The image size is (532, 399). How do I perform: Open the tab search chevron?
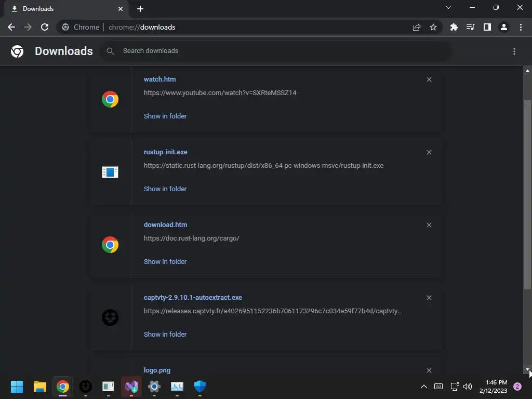click(x=448, y=7)
